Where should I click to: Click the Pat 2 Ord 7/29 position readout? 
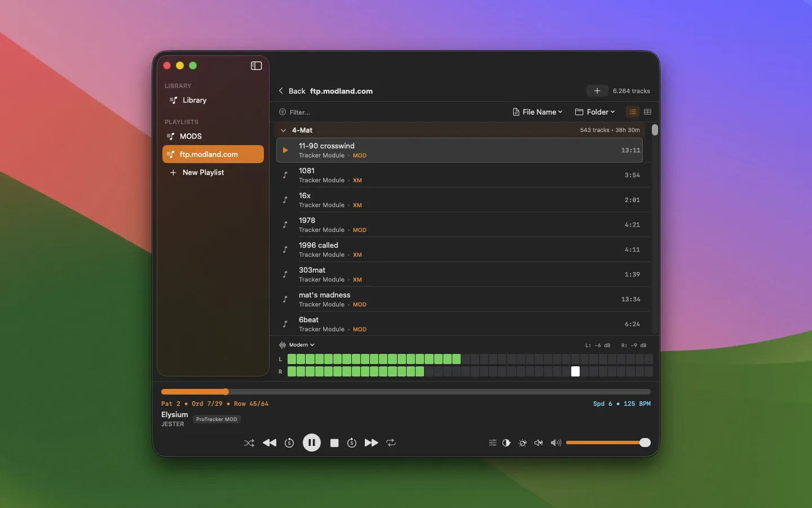[215, 404]
